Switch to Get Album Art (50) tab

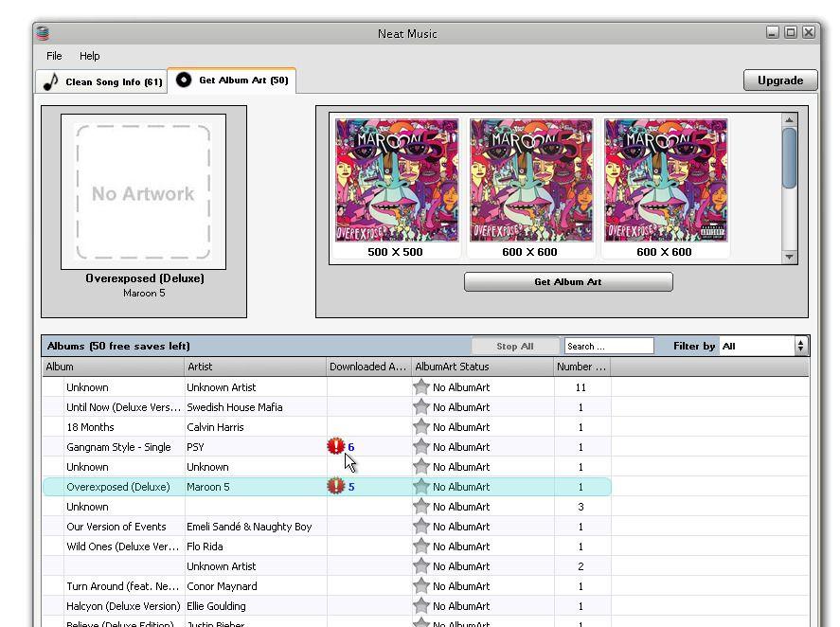click(231, 81)
